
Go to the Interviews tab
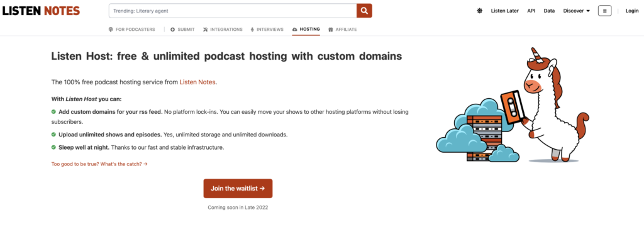click(x=267, y=30)
